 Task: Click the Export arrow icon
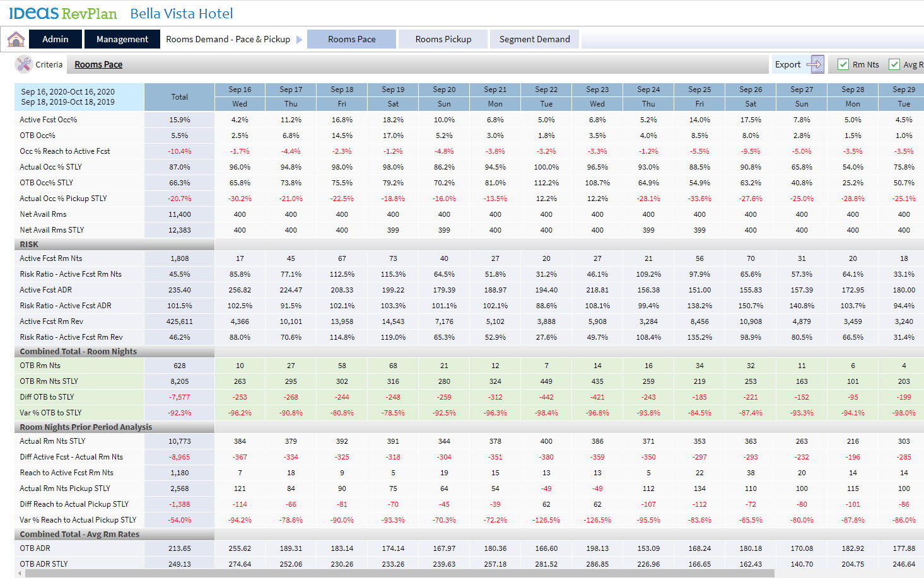pyautogui.click(x=815, y=64)
